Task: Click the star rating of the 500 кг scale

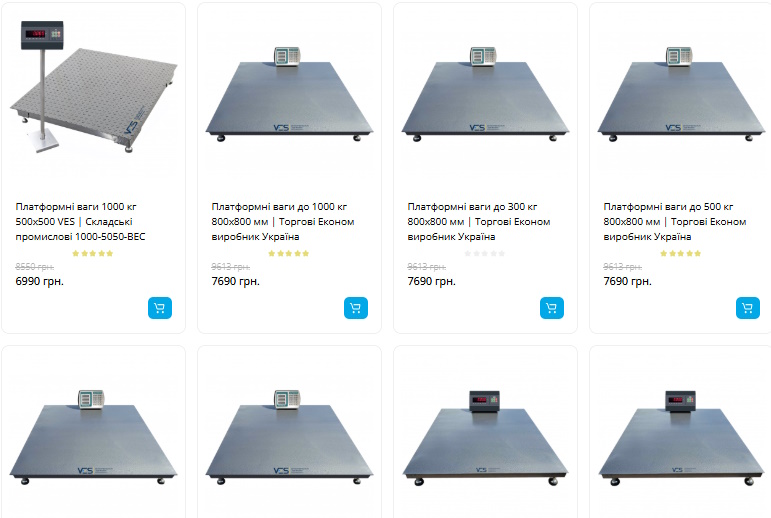Action: click(x=681, y=253)
